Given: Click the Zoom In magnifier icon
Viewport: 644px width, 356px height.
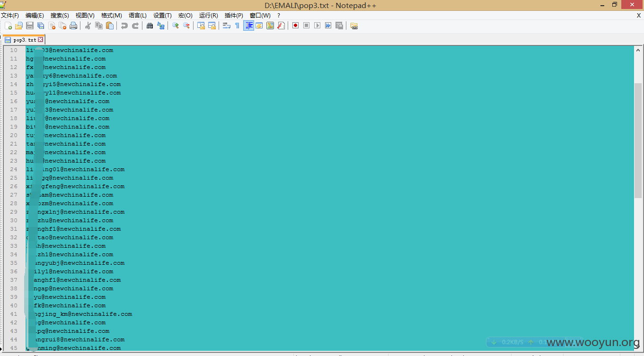Looking at the screenshot, I should pyautogui.click(x=175, y=26).
